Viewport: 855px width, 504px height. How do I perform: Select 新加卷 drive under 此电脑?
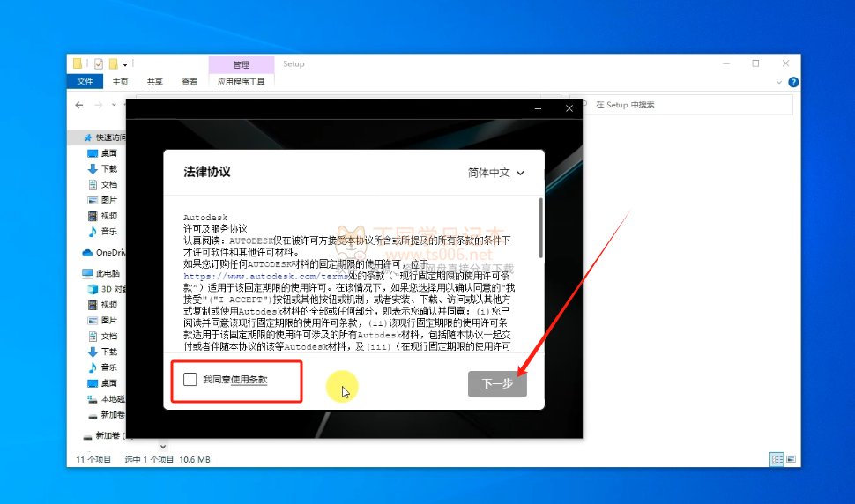pyautogui.click(x=107, y=415)
